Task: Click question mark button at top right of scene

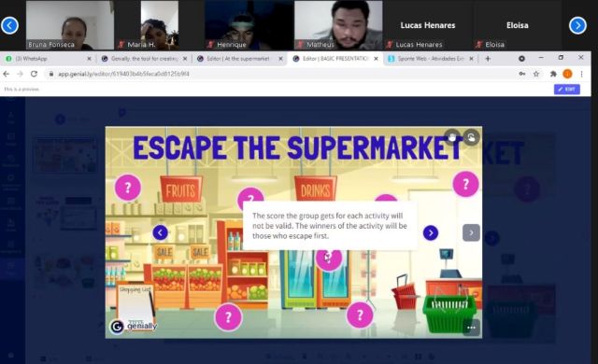Action: pyautogui.click(x=465, y=184)
